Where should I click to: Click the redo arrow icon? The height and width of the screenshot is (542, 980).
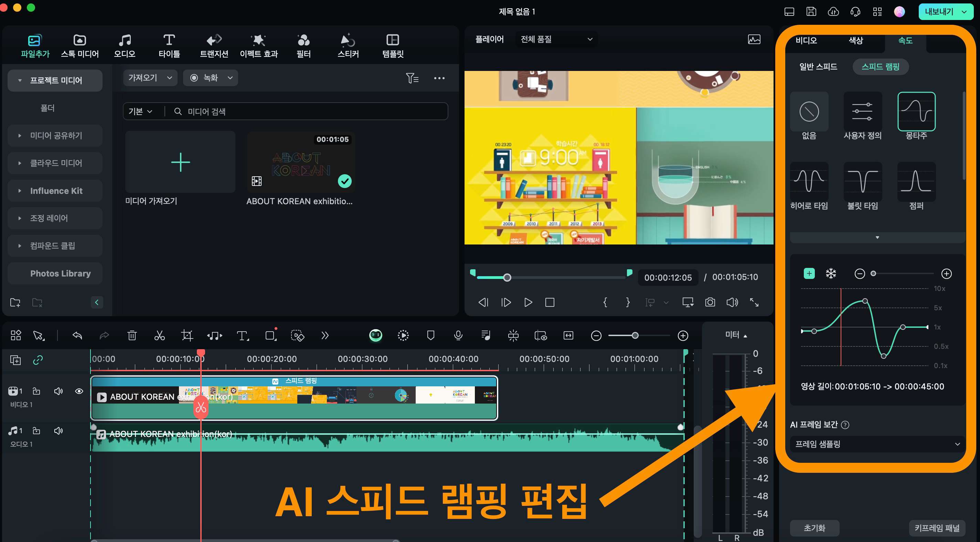click(104, 335)
